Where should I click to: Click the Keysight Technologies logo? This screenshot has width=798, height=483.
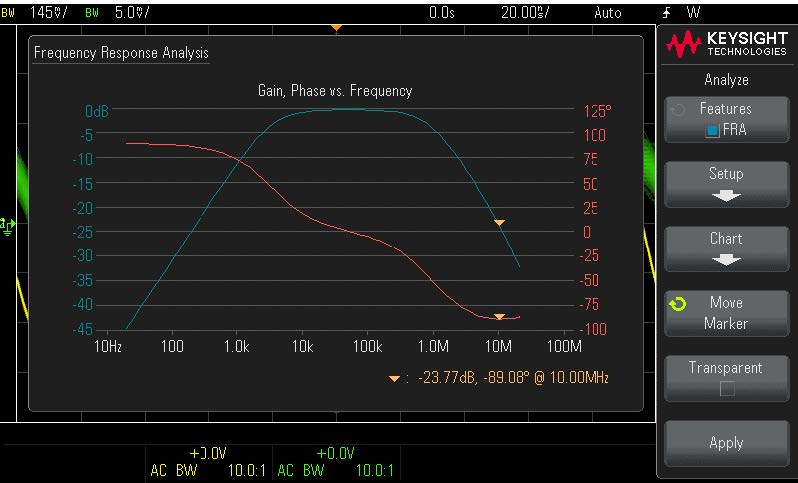click(x=726, y=44)
